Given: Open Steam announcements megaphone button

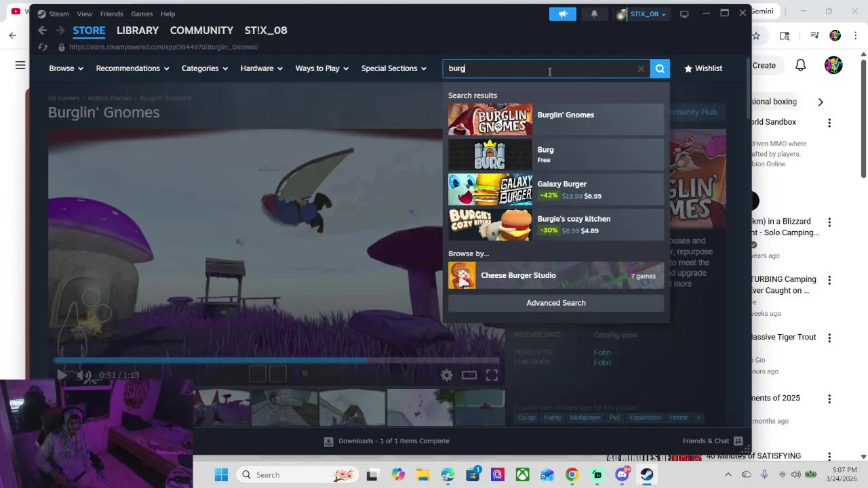Looking at the screenshot, I should click(x=562, y=14).
